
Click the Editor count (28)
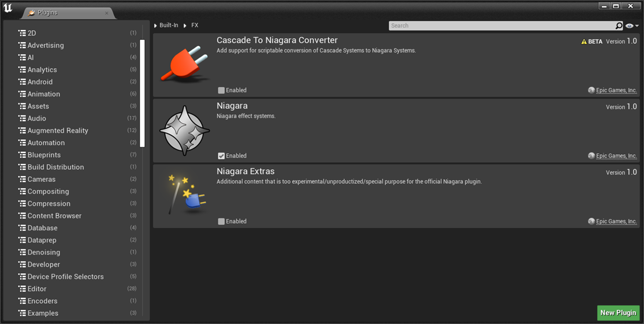(x=132, y=289)
